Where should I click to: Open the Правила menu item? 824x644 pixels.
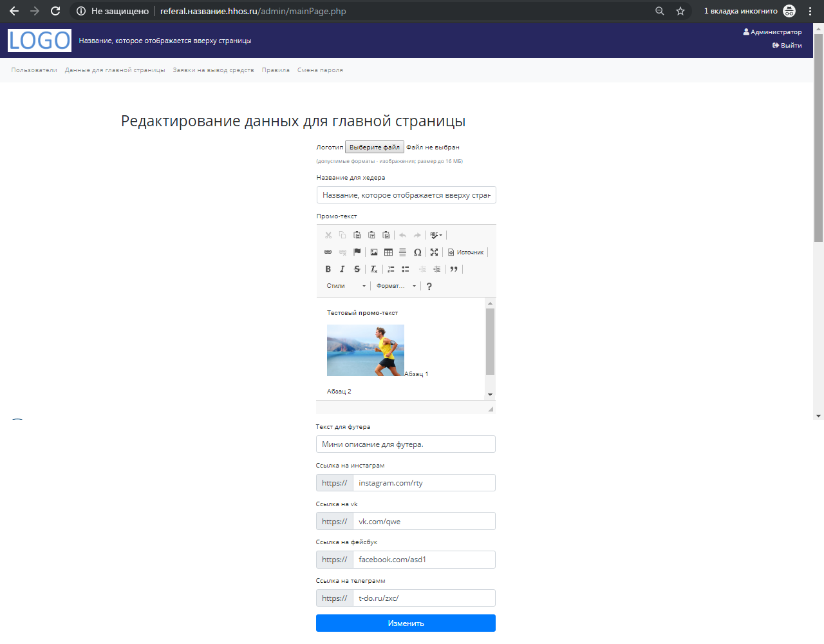point(276,70)
